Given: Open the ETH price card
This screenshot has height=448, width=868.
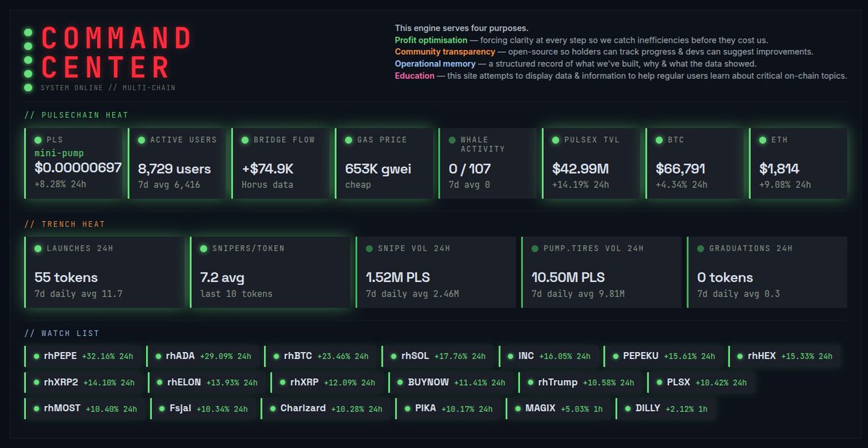Looking at the screenshot, I should pos(798,164).
